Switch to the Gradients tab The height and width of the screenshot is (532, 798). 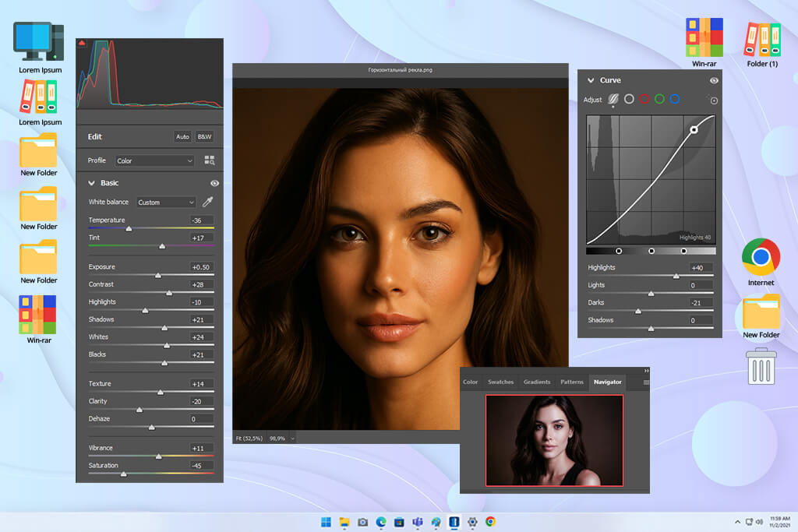(537, 382)
